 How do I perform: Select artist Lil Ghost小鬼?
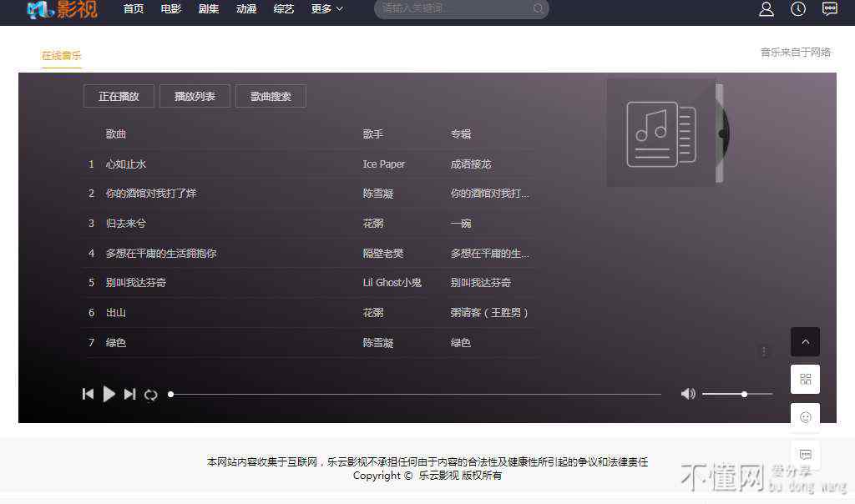tap(392, 283)
